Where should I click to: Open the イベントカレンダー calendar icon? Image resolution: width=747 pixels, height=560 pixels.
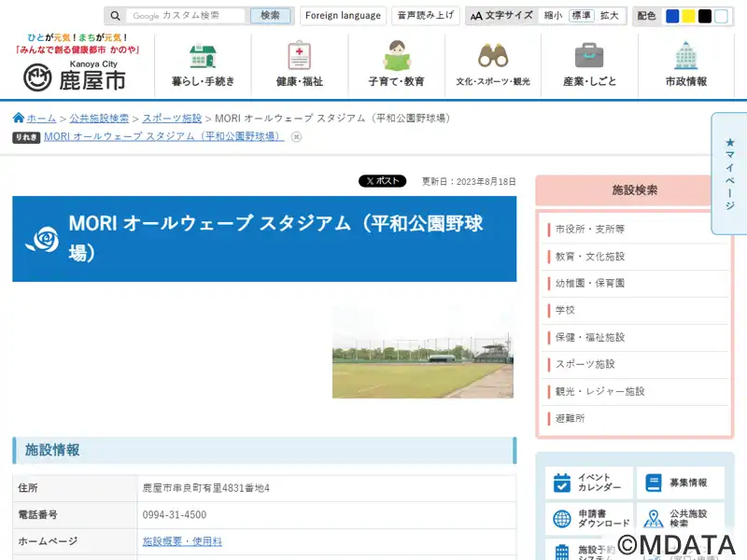(x=562, y=483)
